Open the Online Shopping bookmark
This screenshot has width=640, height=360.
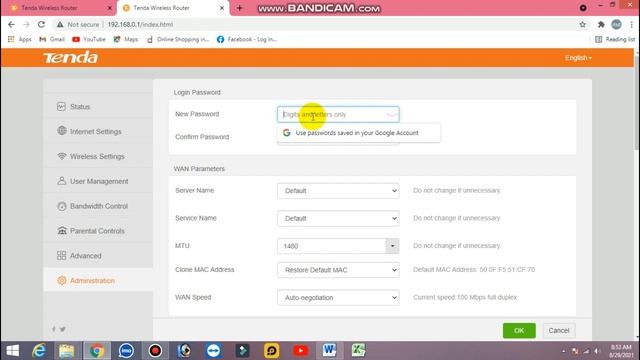tap(178, 39)
